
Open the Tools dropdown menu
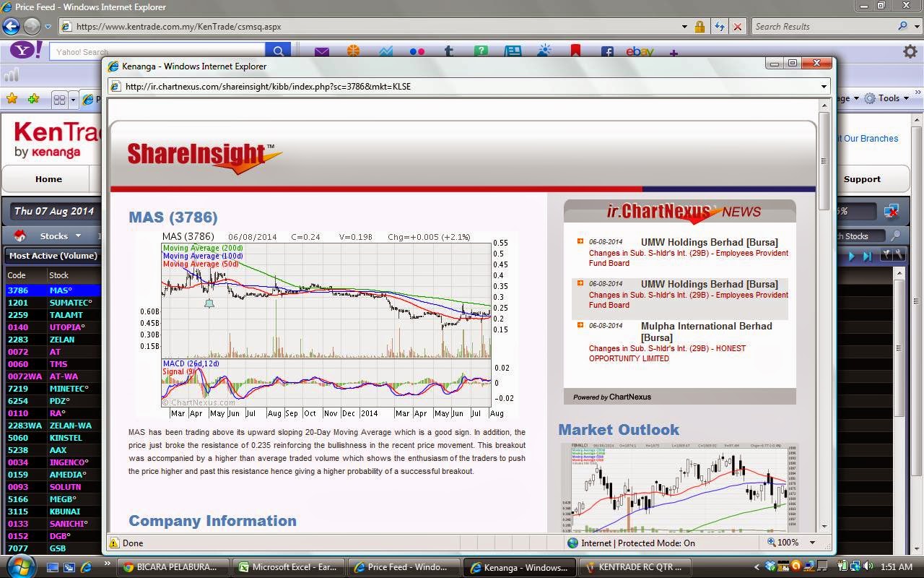click(888, 98)
